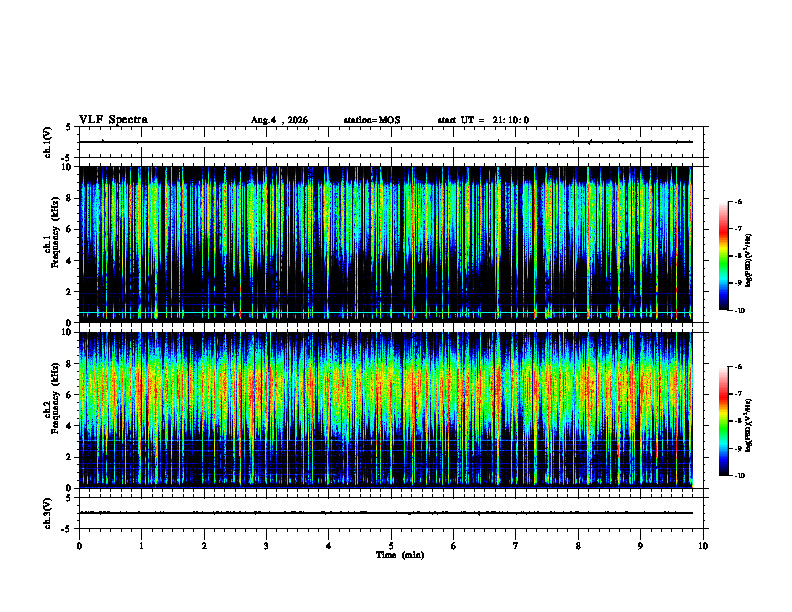Click ch.2 frequency axis tick "8"
The height and width of the screenshot is (612, 792).
[69, 364]
